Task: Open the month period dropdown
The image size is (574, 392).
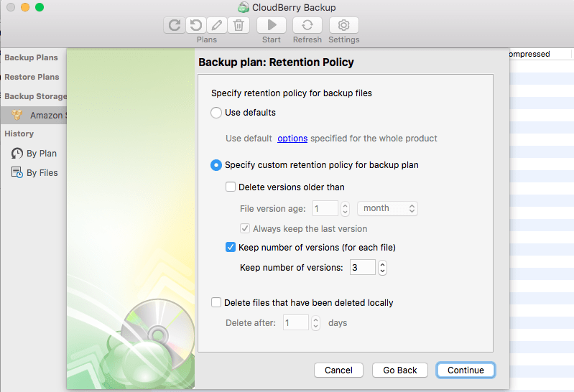Action: (x=387, y=208)
